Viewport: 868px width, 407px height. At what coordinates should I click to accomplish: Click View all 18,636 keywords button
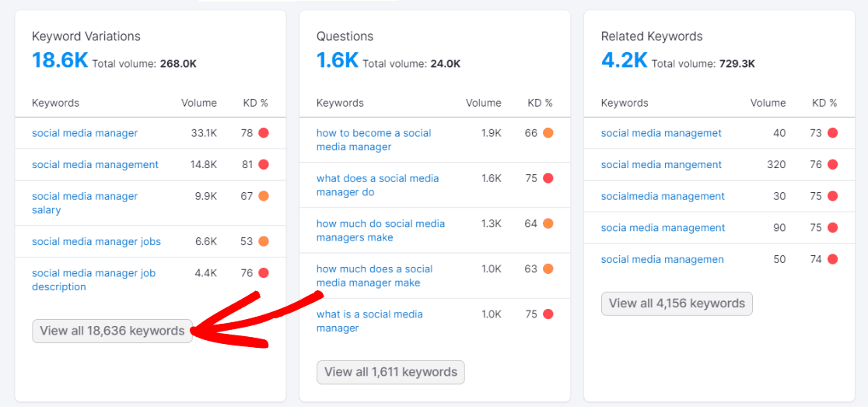tap(112, 331)
